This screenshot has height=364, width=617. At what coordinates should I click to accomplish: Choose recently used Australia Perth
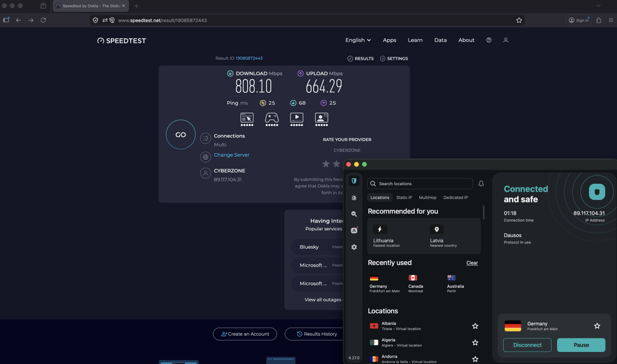click(456, 284)
